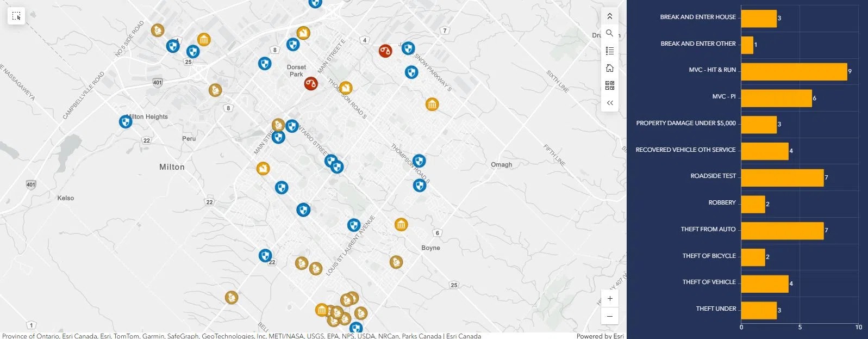
Task: Open the map search tool
Action: [609, 33]
